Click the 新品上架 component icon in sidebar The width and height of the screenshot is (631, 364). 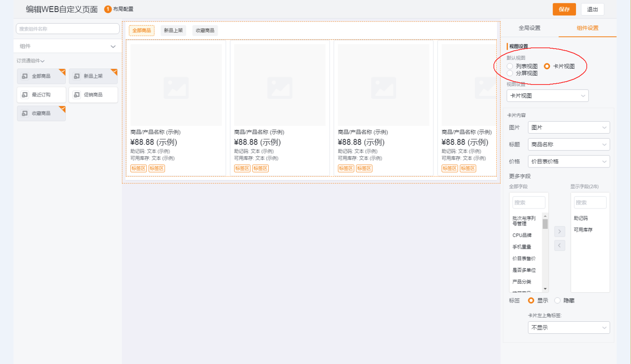click(x=77, y=76)
